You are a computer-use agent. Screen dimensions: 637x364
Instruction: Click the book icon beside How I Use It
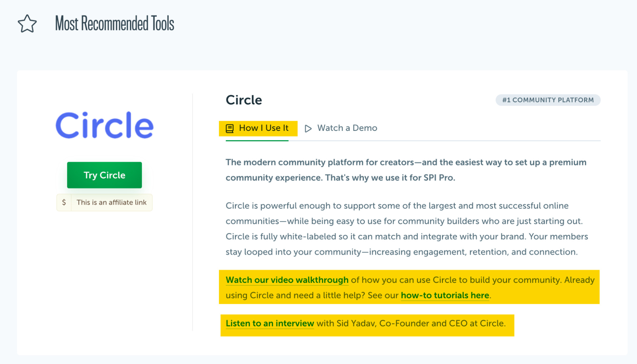pos(230,128)
